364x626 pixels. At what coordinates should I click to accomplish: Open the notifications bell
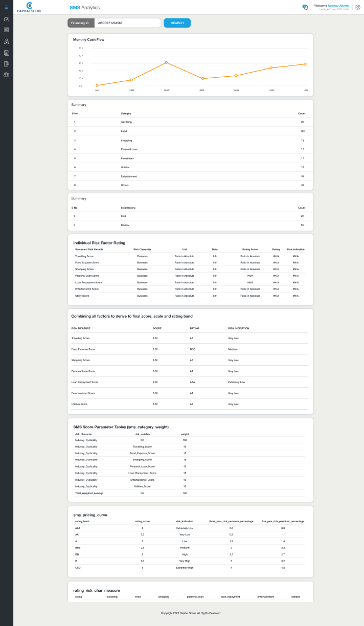pyautogui.click(x=305, y=7)
